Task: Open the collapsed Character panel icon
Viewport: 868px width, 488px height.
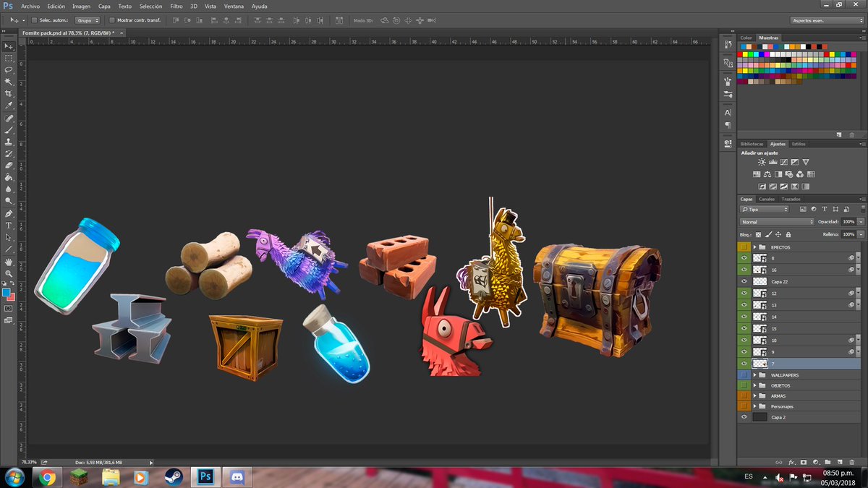Action: (728, 112)
